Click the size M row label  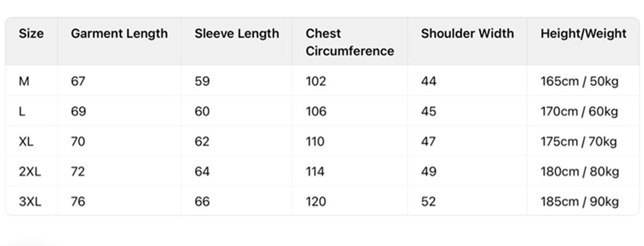coord(24,81)
